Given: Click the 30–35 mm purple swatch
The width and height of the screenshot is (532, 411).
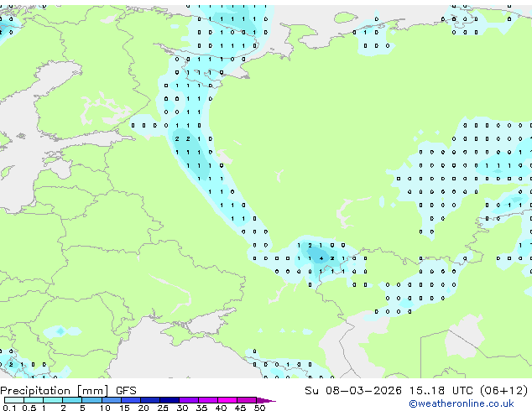Looking at the screenshot, I should [x=188, y=400].
